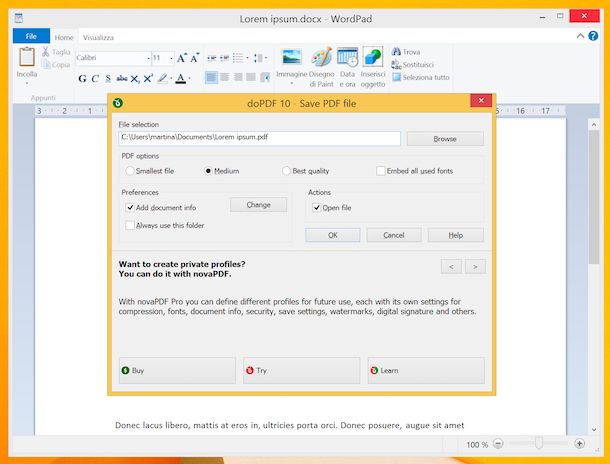The image size is (610, 464).
Task: Click Sostituisci replace command
Action: 413,65
